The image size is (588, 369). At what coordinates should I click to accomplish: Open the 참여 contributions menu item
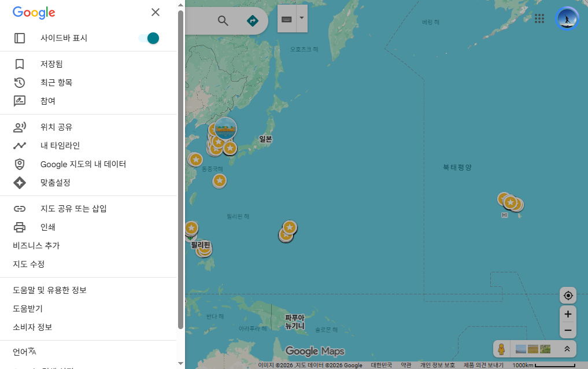pyautogui.click(x=88, y=101)
